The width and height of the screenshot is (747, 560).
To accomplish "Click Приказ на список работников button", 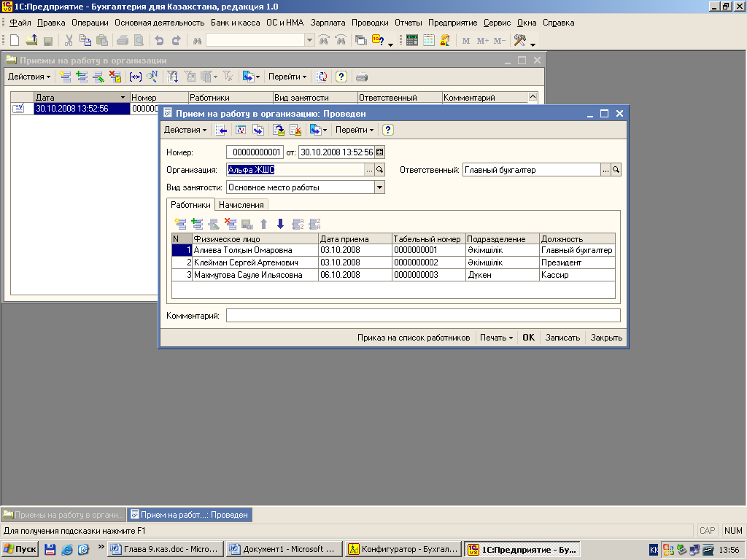I will [x=414, y=338].
